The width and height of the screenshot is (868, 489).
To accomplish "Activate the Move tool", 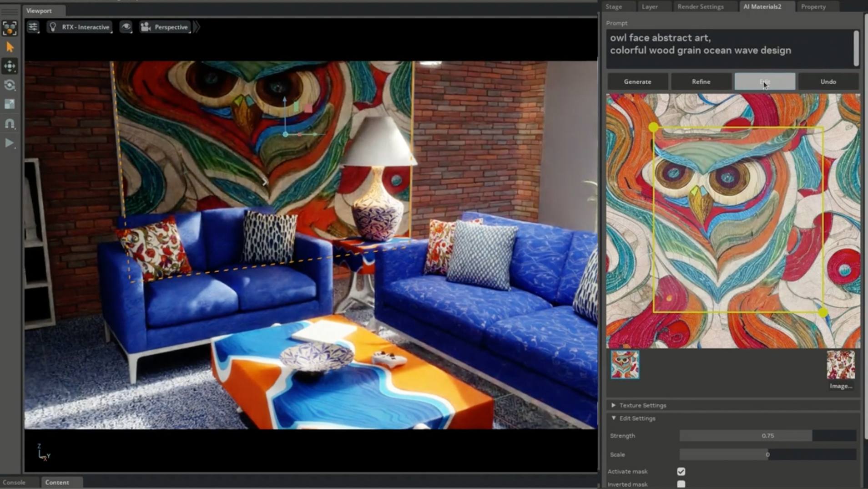I will (10, 66).
